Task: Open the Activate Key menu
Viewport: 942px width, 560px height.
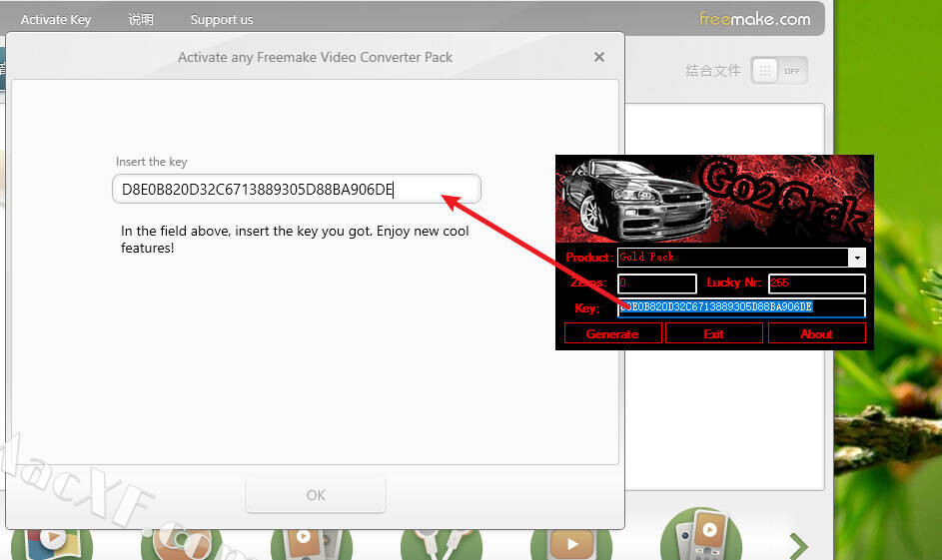Action: click(56, 19)
